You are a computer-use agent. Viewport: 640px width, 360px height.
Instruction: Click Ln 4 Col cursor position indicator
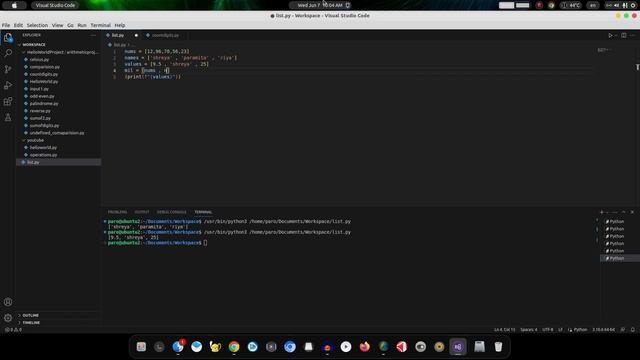point(504,329)
